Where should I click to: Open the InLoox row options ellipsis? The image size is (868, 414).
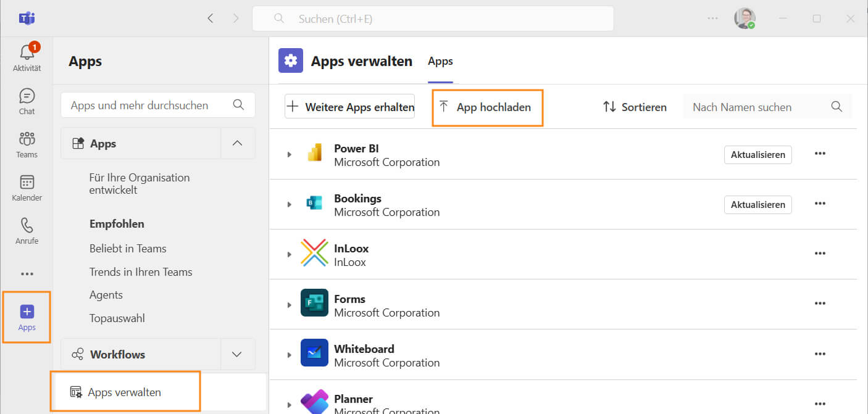pyautogui.click(x=820, y=253)
